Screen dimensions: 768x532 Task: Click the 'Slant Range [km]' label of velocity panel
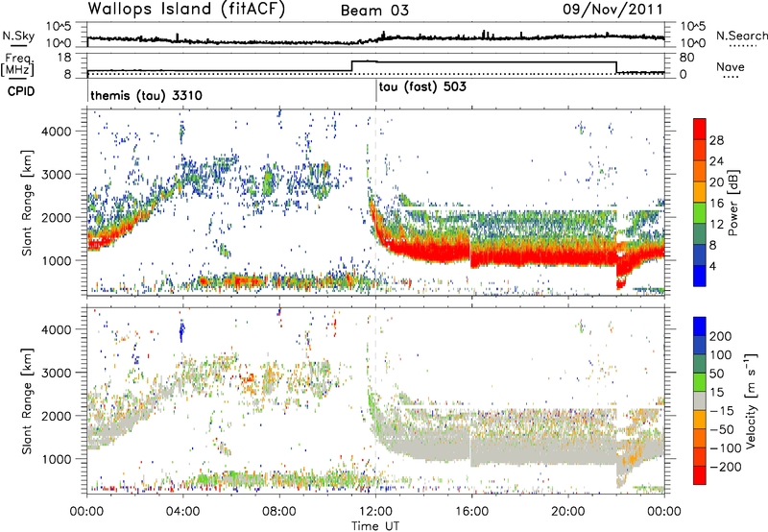(27, 400)
